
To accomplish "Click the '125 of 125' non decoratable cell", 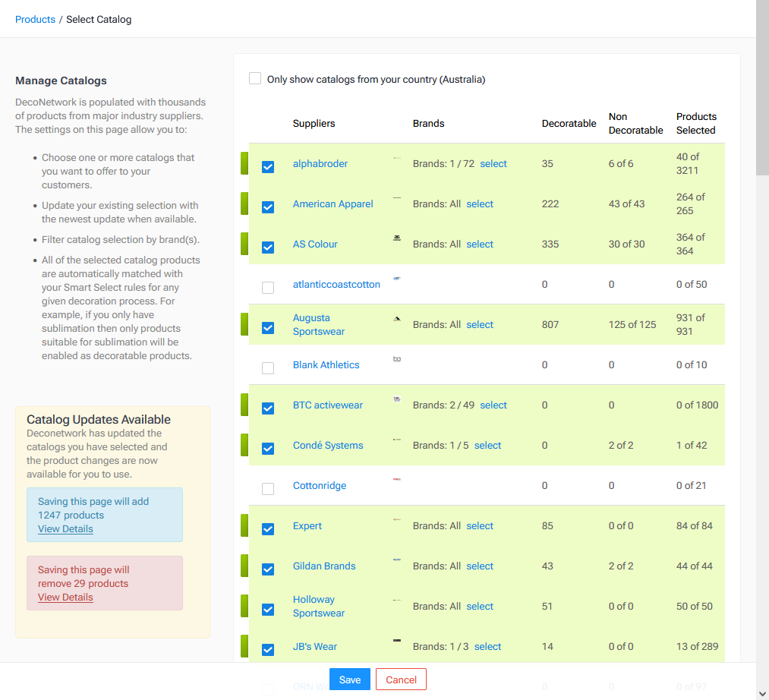I will tap(632, 325).
